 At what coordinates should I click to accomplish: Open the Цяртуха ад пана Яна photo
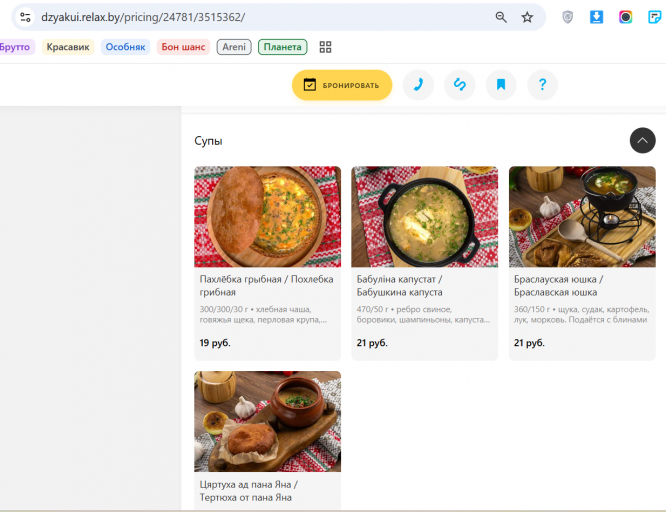pos(268,421)
